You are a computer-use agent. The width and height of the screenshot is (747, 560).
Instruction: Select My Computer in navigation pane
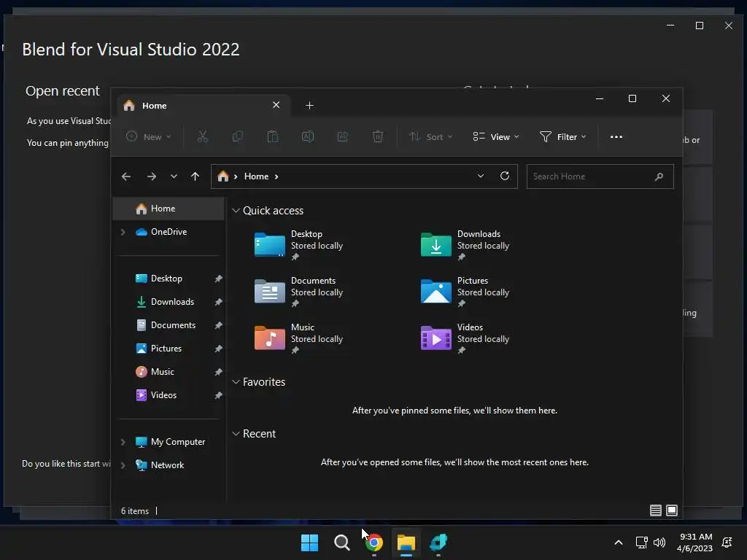point(169,442)
